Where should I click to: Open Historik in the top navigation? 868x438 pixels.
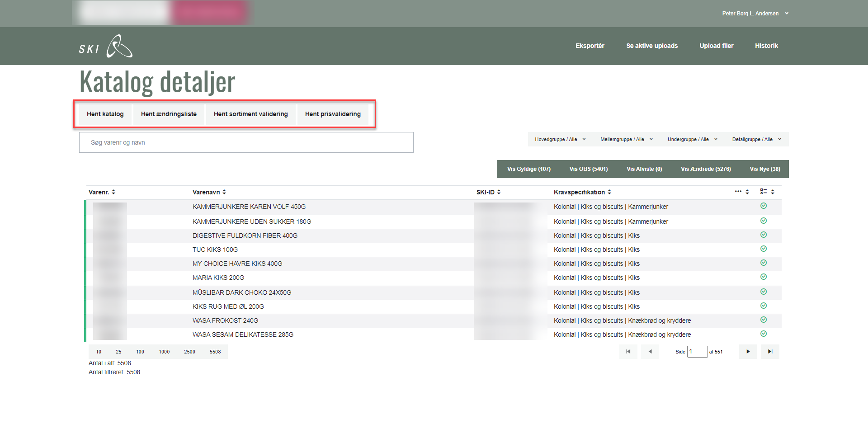(x=766, y=46)
